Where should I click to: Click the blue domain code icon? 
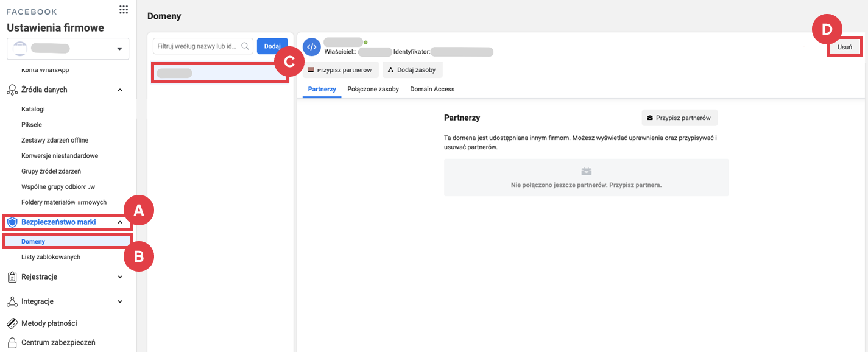[311, 46]
